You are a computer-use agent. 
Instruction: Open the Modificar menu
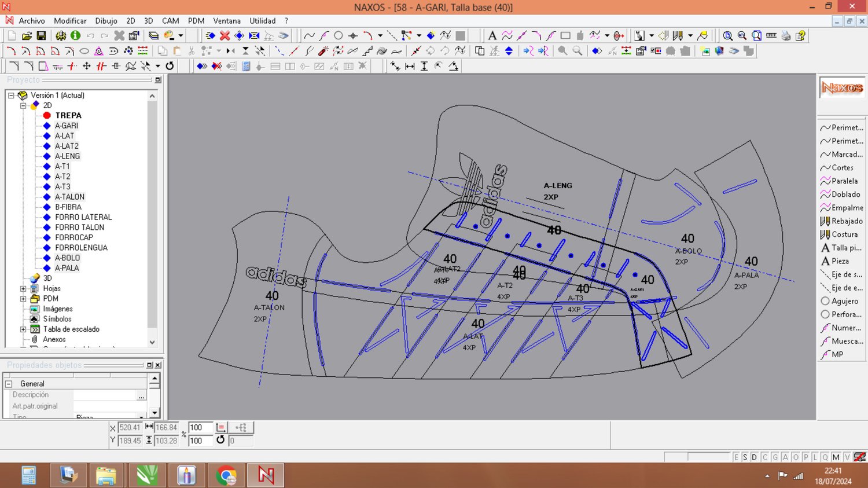70,21
